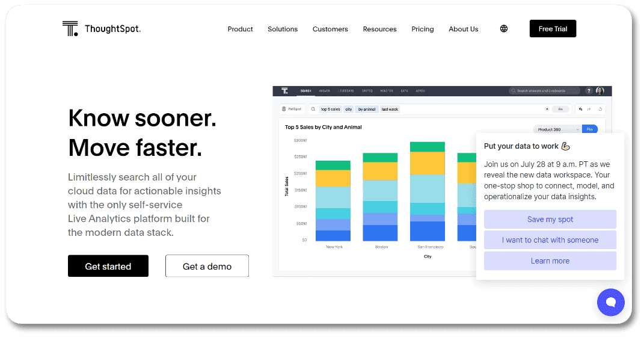Click the 'San Francisco' axis label
Image resolution: width=644 pixels, height=337 pixels.
pos(430,247)
